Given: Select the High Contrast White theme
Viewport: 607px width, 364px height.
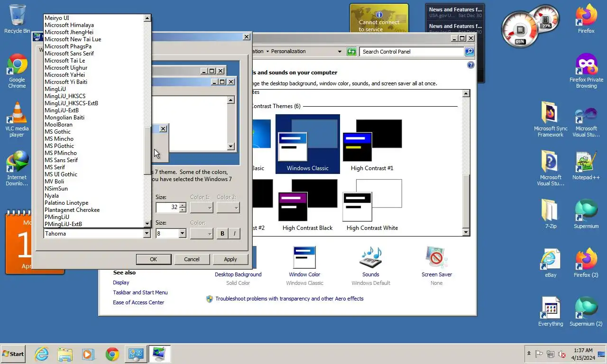Looking at the screenshot, I should click(372, 205).
